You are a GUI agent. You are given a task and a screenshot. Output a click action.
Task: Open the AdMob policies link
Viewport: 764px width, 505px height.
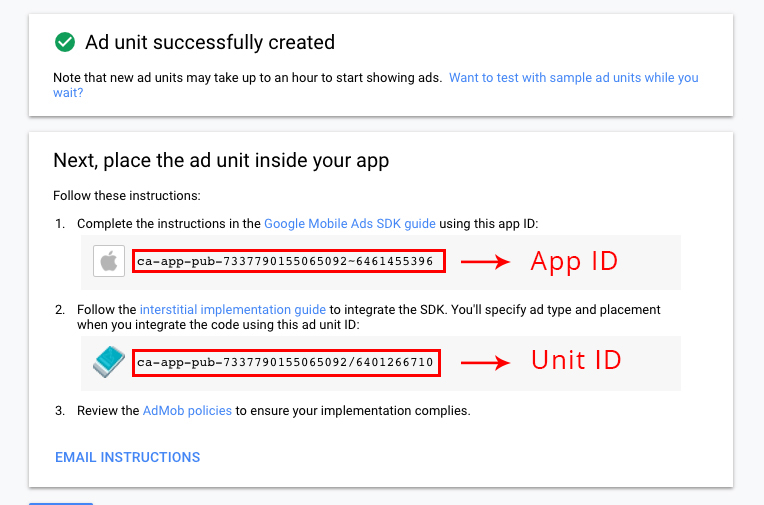click(x=187, y=411)
